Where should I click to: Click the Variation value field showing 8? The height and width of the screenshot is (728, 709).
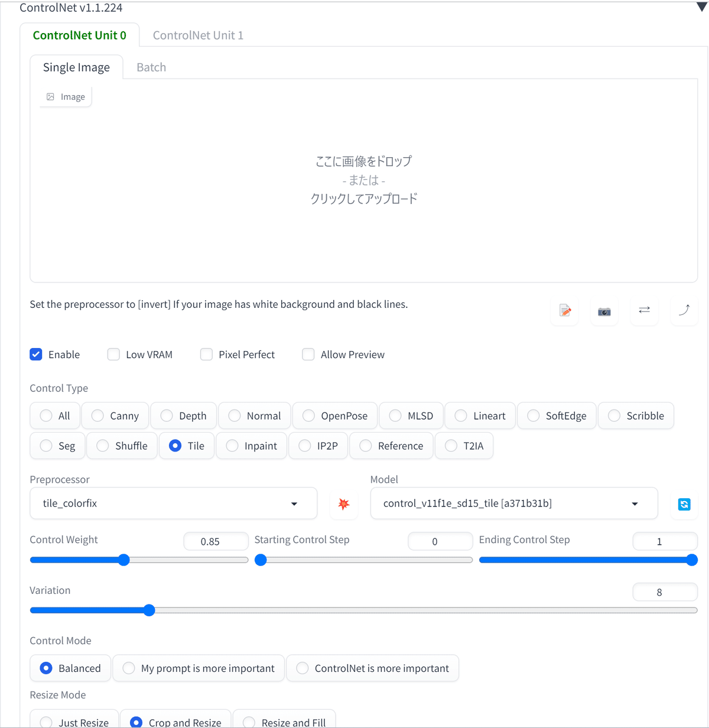pyautogui.click(x=665, y=592)
